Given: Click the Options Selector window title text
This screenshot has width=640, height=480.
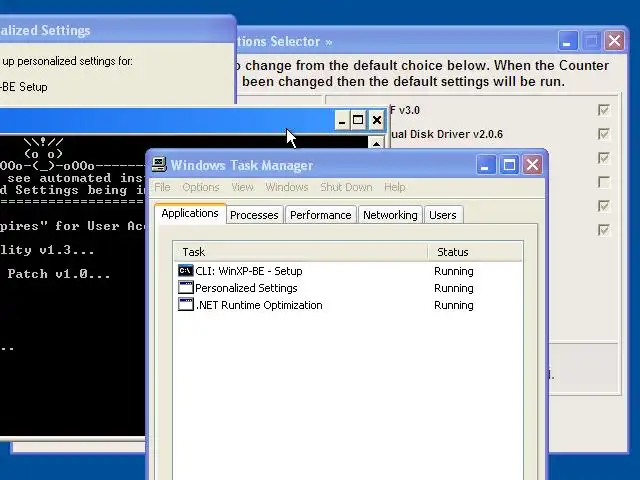Looking at the screenshot, I should (284, 41).
